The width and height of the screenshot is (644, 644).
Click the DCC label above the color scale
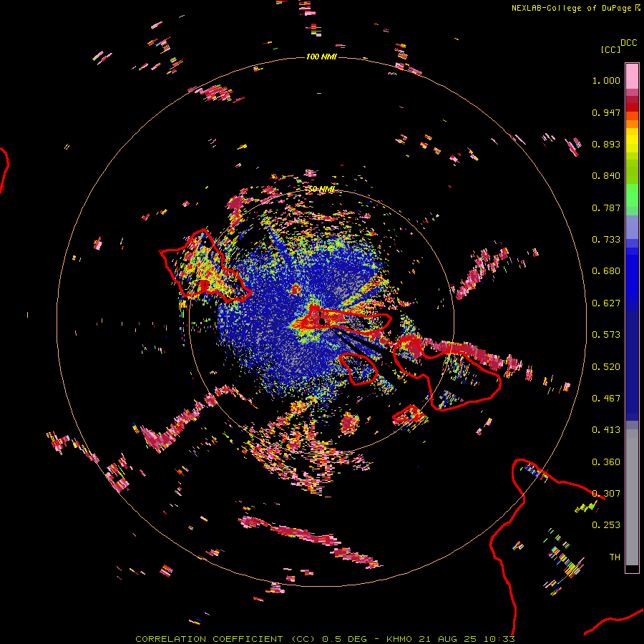629,43
